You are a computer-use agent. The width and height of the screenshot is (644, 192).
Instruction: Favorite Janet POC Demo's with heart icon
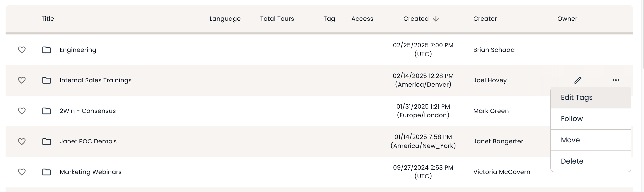coord(22,141)
